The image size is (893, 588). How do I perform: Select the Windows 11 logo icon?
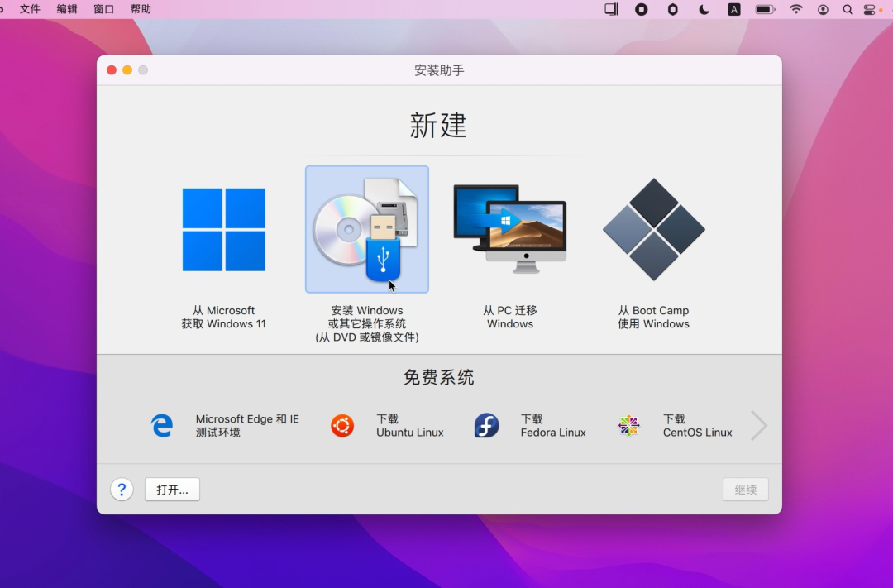(223, 229)
